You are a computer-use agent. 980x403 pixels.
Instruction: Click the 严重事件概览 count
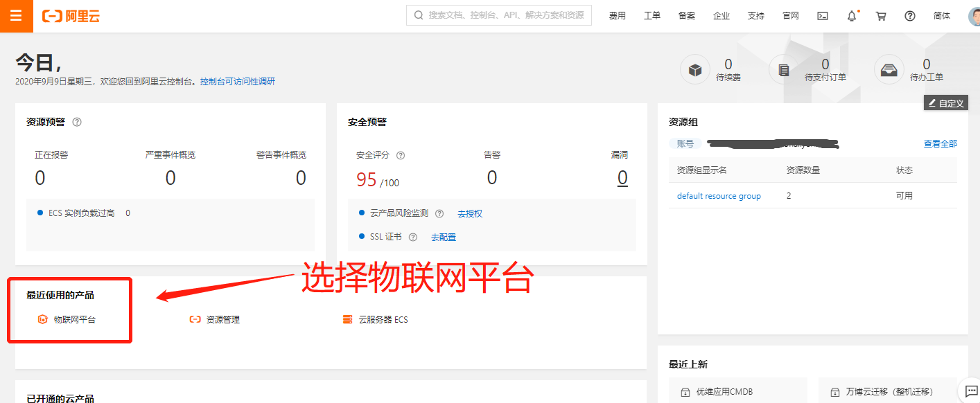(170, 178)
